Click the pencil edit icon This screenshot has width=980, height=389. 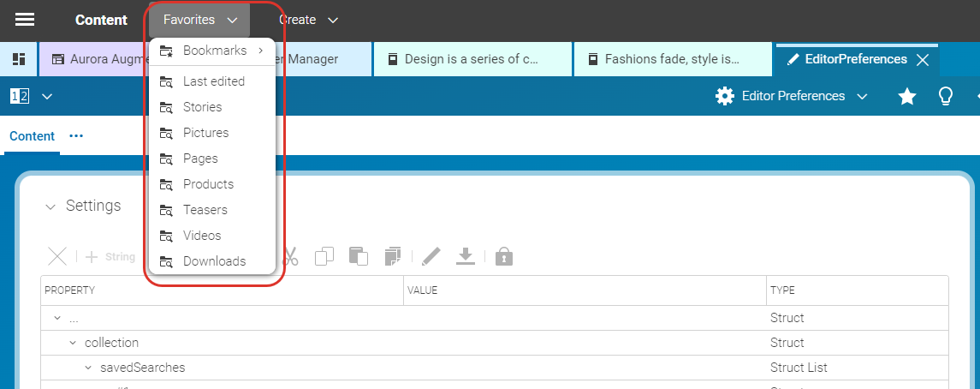[431, 256]
